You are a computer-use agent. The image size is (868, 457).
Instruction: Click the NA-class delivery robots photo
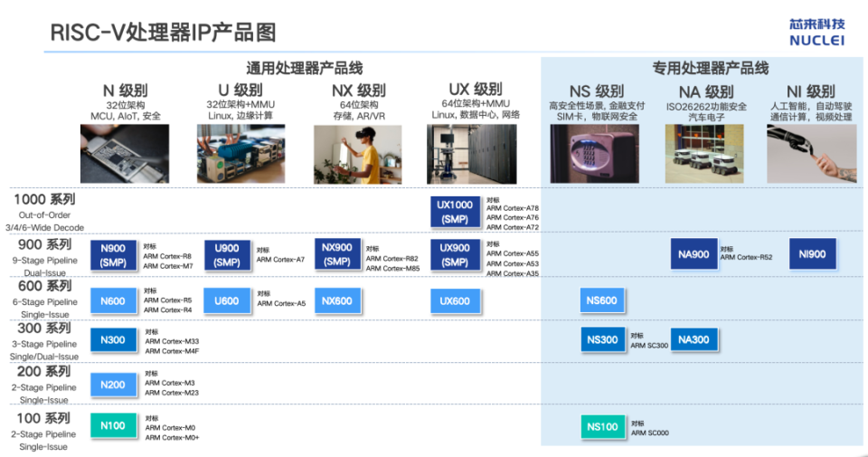[x=704, y=154]
